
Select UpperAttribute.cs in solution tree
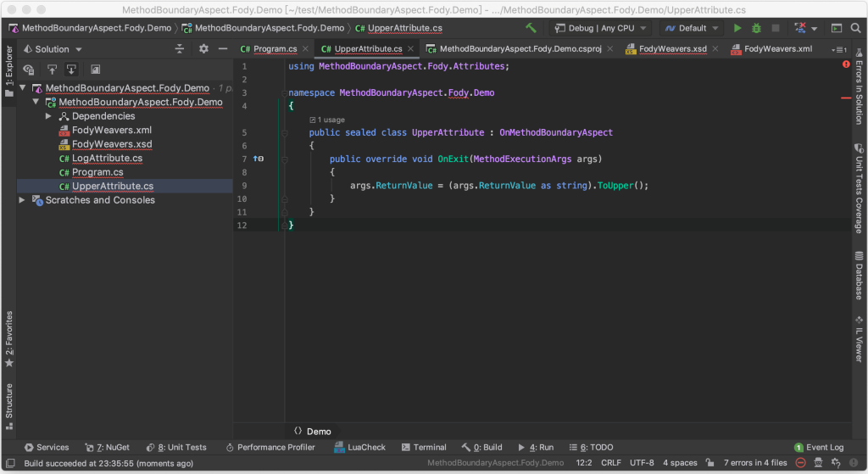point(113,186)
